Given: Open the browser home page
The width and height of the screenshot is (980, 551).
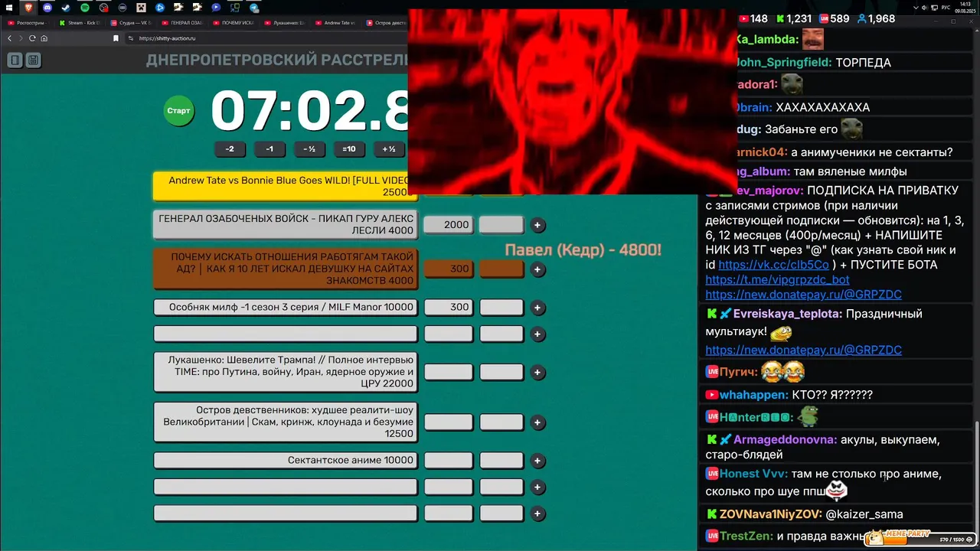Looking at the screenshot, I should pyautogui.click(x=44, y=38).
